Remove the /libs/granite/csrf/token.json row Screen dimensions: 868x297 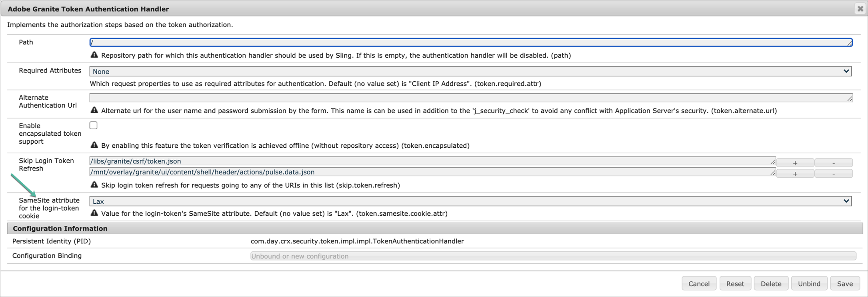tap(834, 163)
